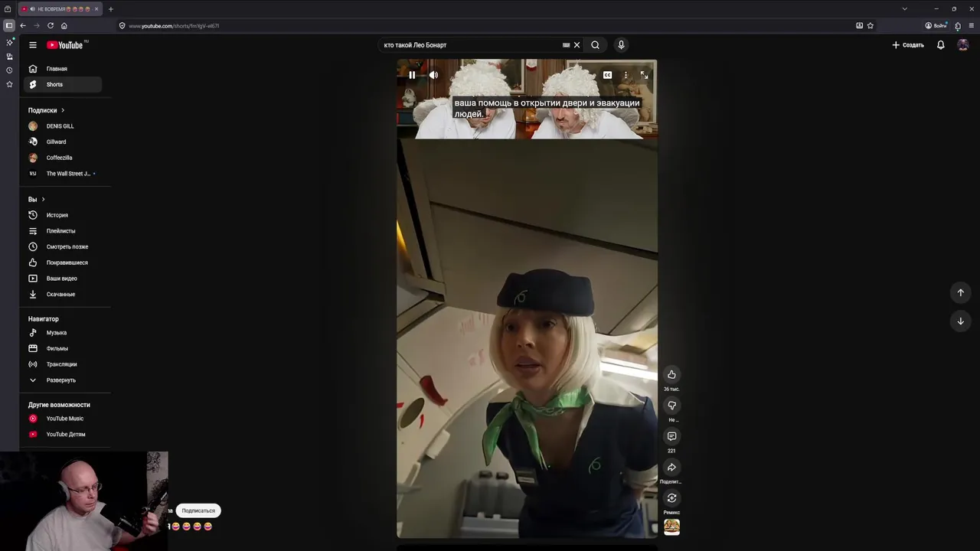
Task: Open Coffeezilla channel subscription
Action: click(x=63, y=158)
